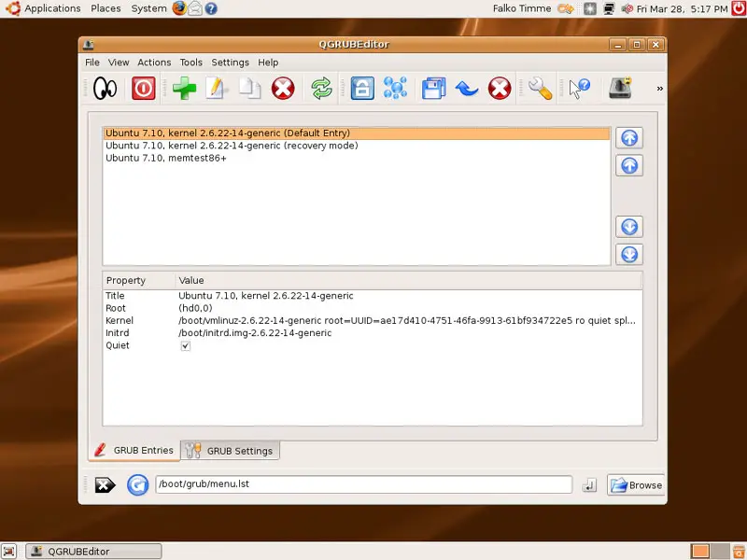Screen dimensions: 747x560
Task: Select the Default Entry kernel row
Action: (x=357, y=133)
